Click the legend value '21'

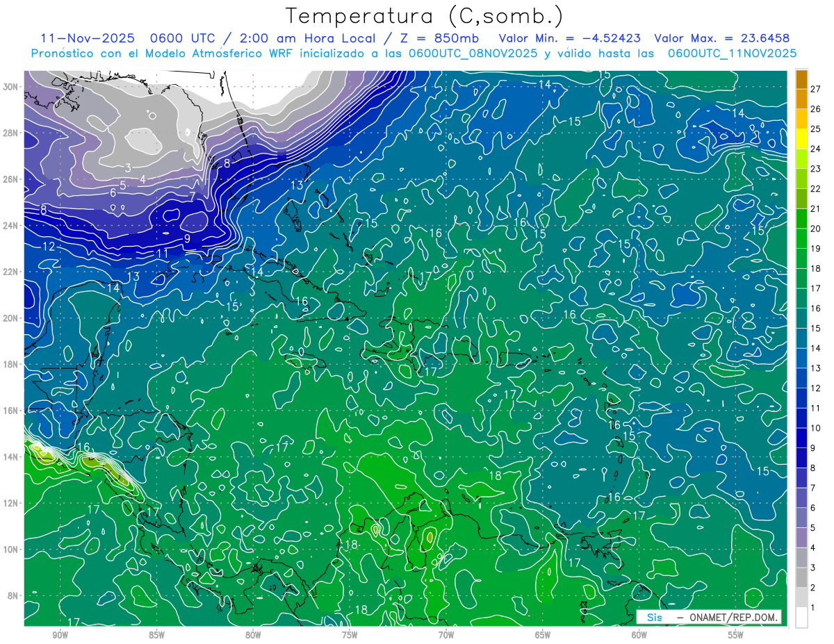[x=816, y=209]
